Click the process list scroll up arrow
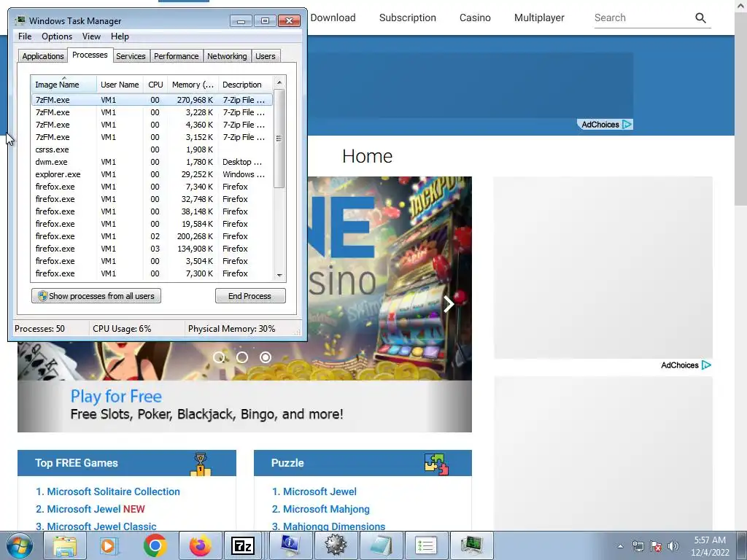Viewport: 747px width, 560px height. coord(279,82)
